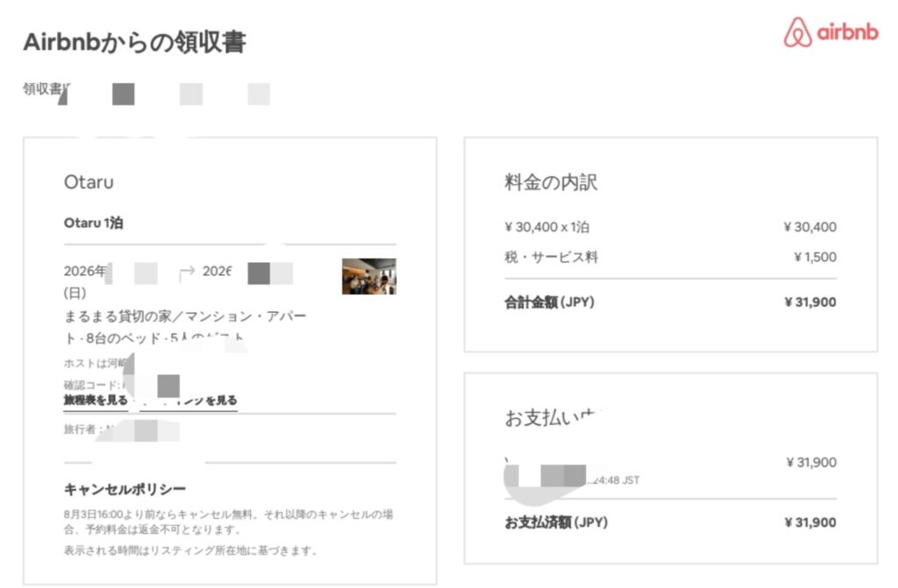Click the Airbnb logo at top right
This screenshot has height=588, width=898.
coord(830,32)
